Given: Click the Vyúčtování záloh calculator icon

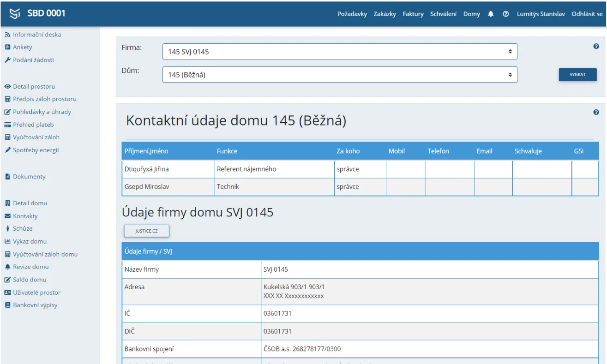Looking at the screenshot, I should (x=7, y=137).
